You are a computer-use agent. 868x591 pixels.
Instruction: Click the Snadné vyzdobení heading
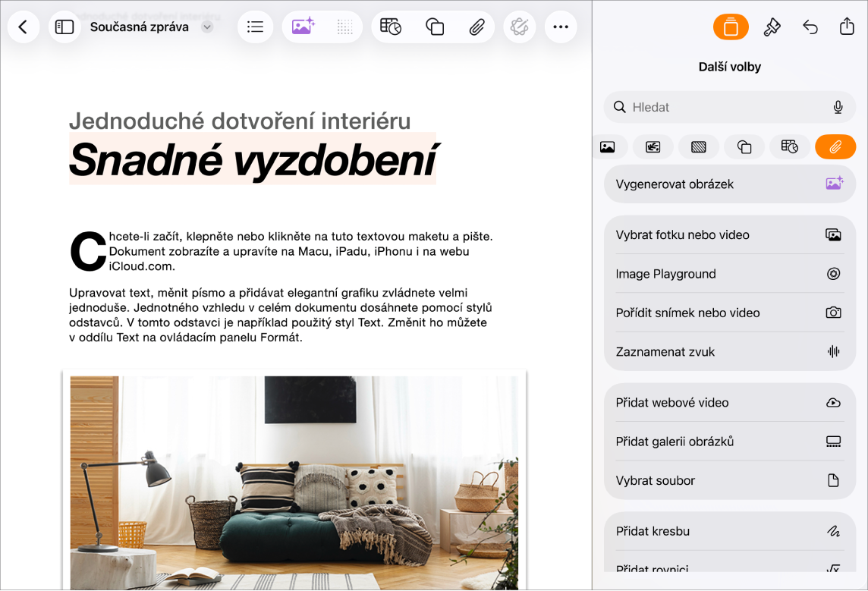[x=253, y=160]
